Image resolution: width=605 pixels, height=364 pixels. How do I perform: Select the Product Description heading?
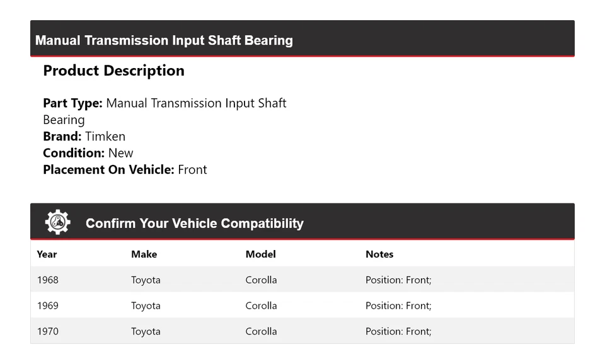pyautogui.click(x=113, y=71)
